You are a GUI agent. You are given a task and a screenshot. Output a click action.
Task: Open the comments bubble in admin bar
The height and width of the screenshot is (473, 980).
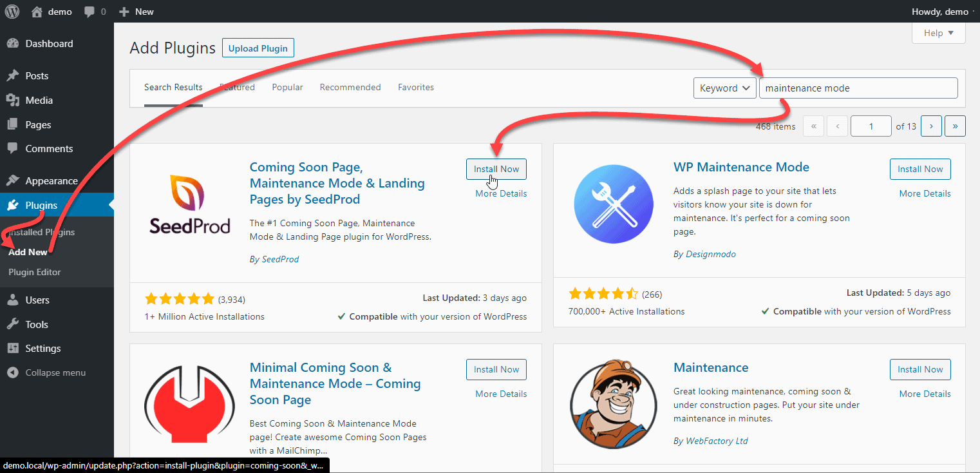[x=90, y=12]
